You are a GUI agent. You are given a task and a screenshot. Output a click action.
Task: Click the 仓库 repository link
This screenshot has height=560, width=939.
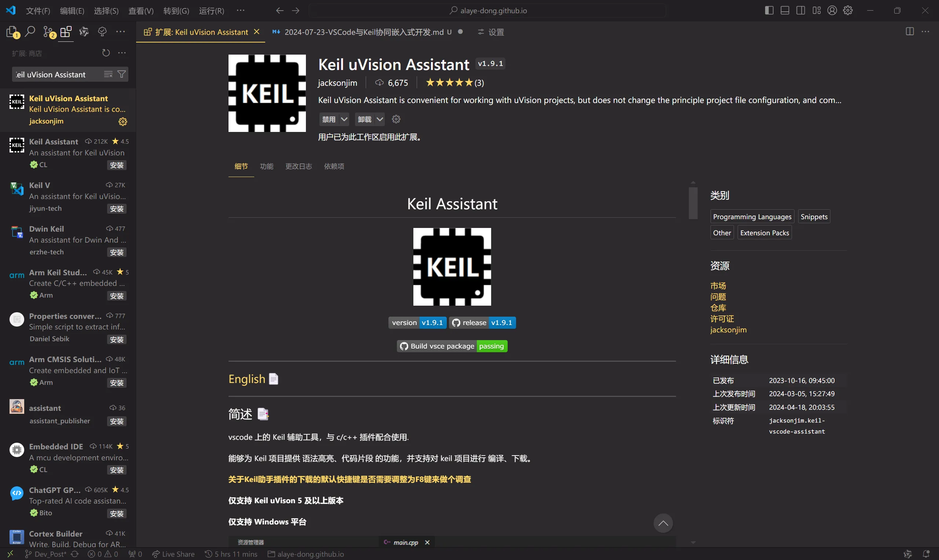tap(719, 307)
